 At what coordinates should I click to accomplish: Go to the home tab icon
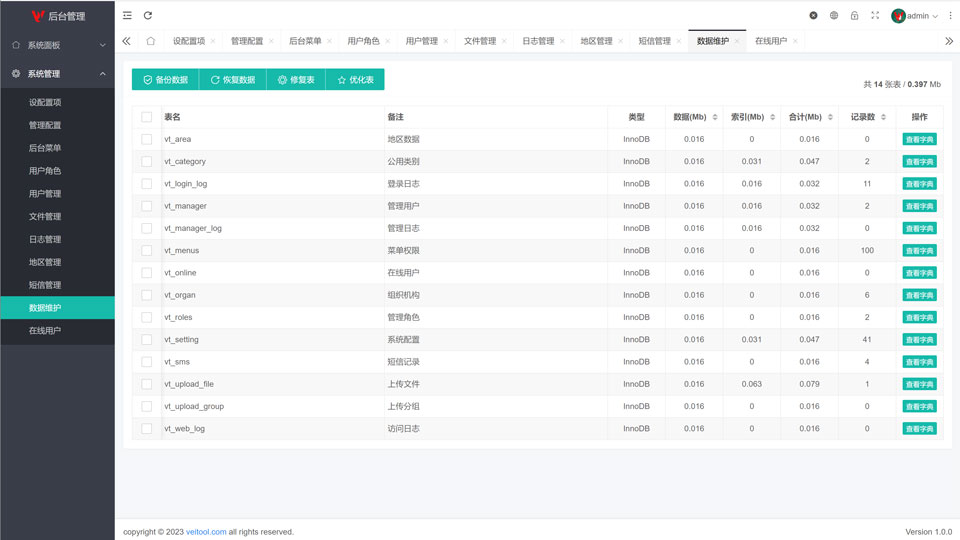(150, 41)
